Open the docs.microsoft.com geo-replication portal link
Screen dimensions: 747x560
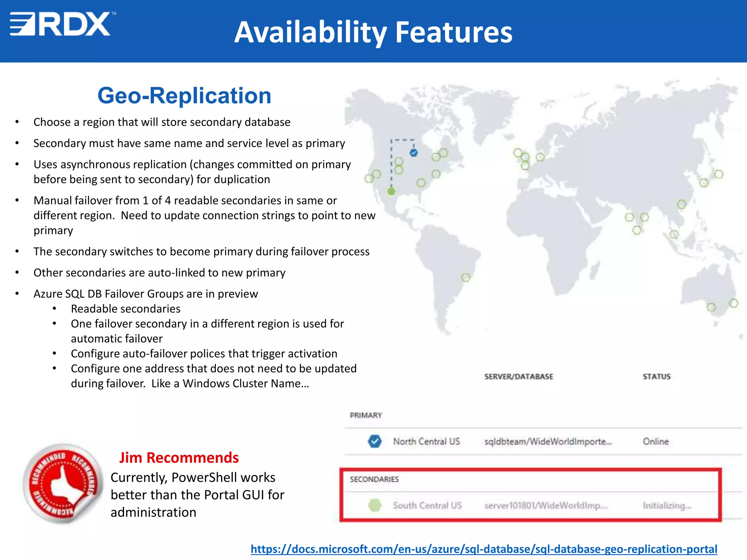click(484, 549)
